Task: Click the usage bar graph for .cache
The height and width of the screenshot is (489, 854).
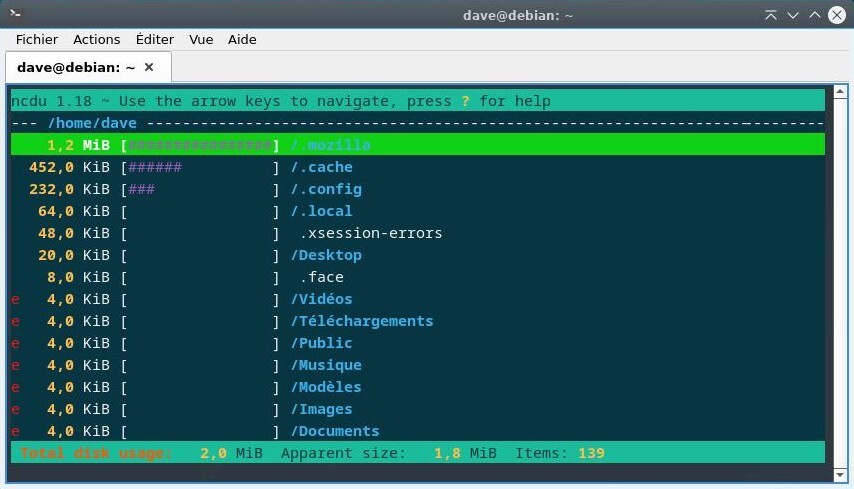Action: 200,167
